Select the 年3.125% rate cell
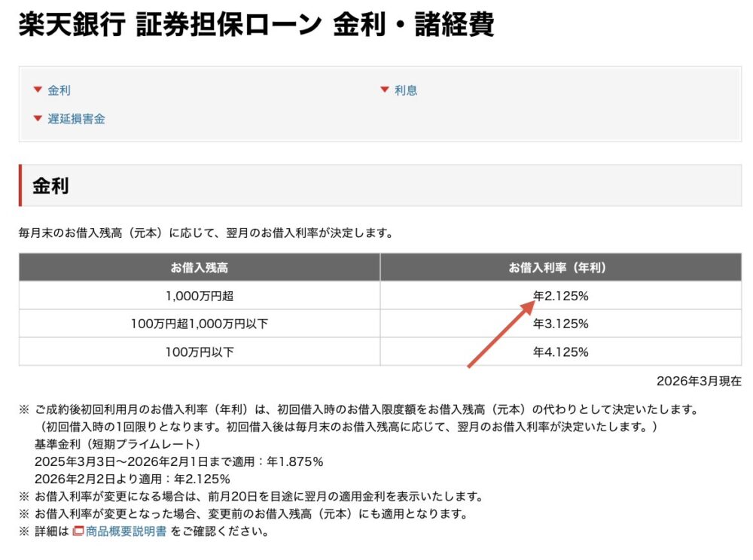This screenshot has height=560, width=753. pos(561,324)
